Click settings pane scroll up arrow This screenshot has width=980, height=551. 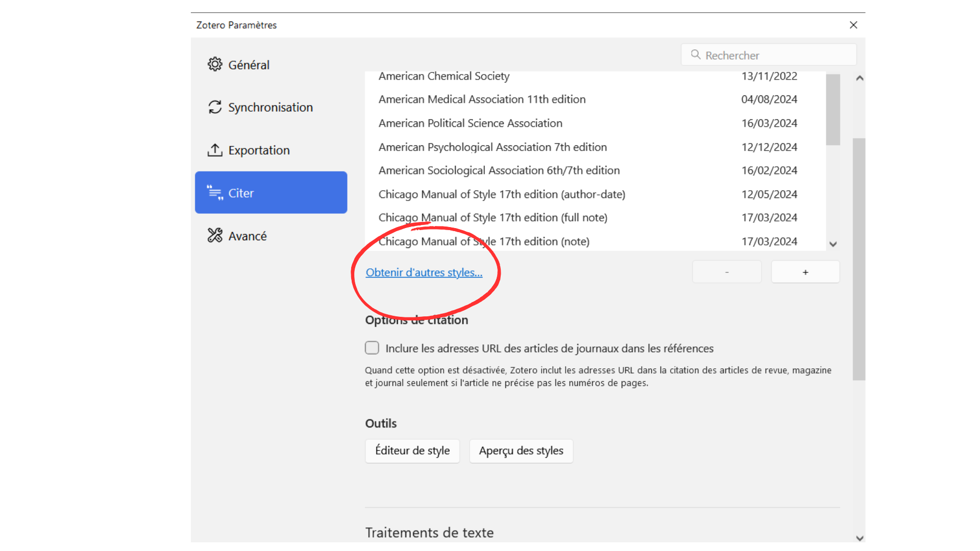pyautogui.click(x=860, y=78)
